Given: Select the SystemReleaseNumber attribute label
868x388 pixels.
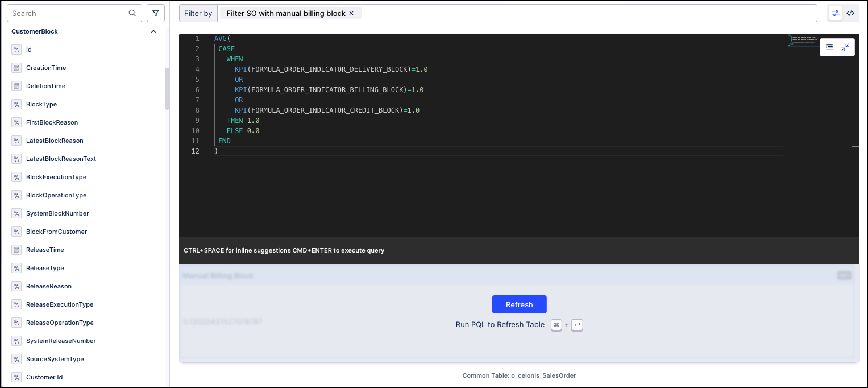Looking at the screenshot, I should point(61,341).
